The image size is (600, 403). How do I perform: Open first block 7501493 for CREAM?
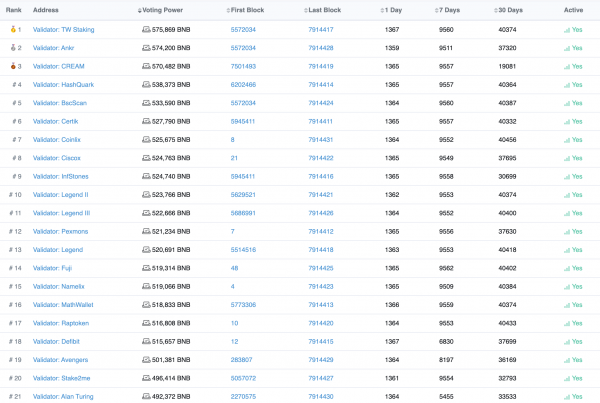click(243, 66)
